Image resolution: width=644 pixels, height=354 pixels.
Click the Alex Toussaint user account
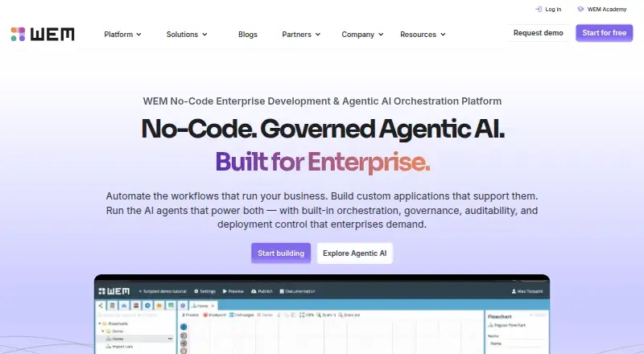[527, 291]
